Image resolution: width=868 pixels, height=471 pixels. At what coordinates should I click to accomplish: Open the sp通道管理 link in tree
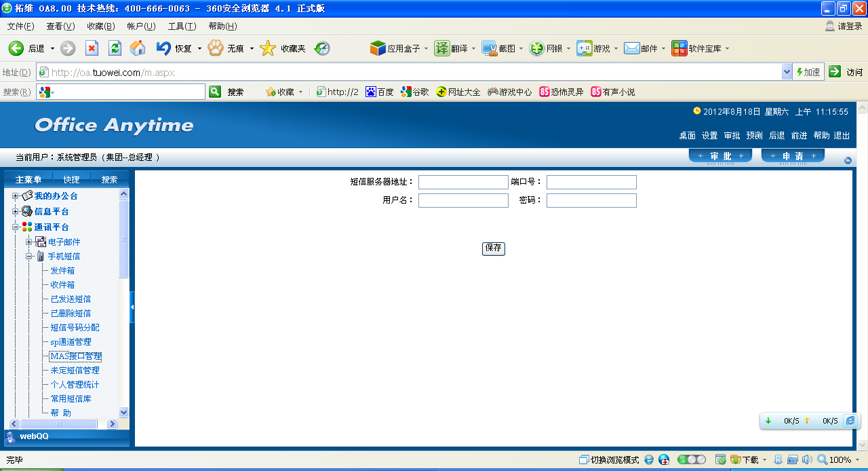coord(71,342)
